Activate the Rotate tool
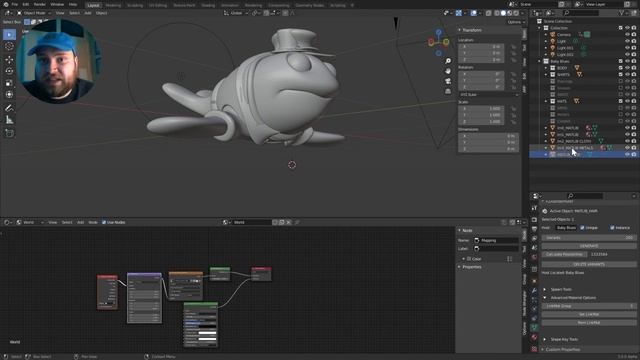This screenshot has height=360, width=640. (x=9, y=71)
